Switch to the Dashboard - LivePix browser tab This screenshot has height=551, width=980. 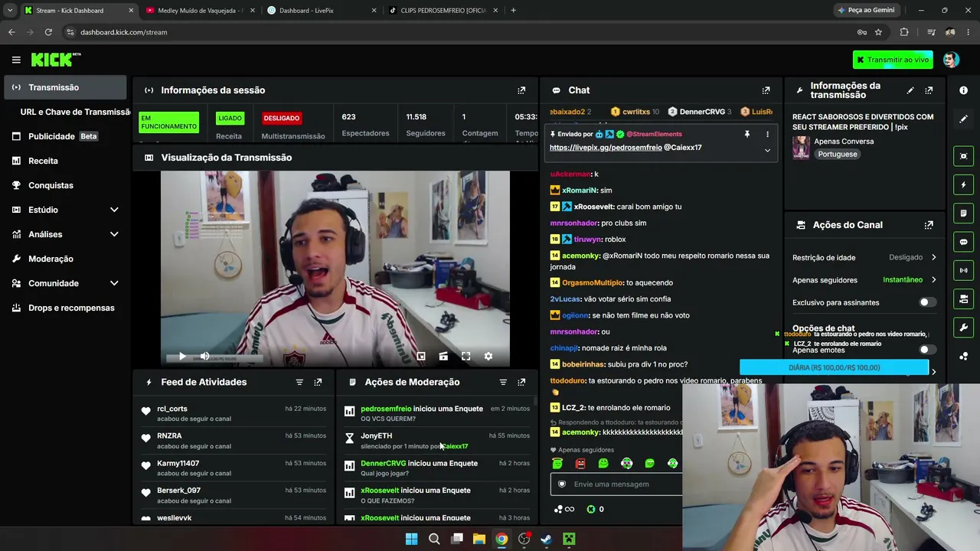(322, 10)
